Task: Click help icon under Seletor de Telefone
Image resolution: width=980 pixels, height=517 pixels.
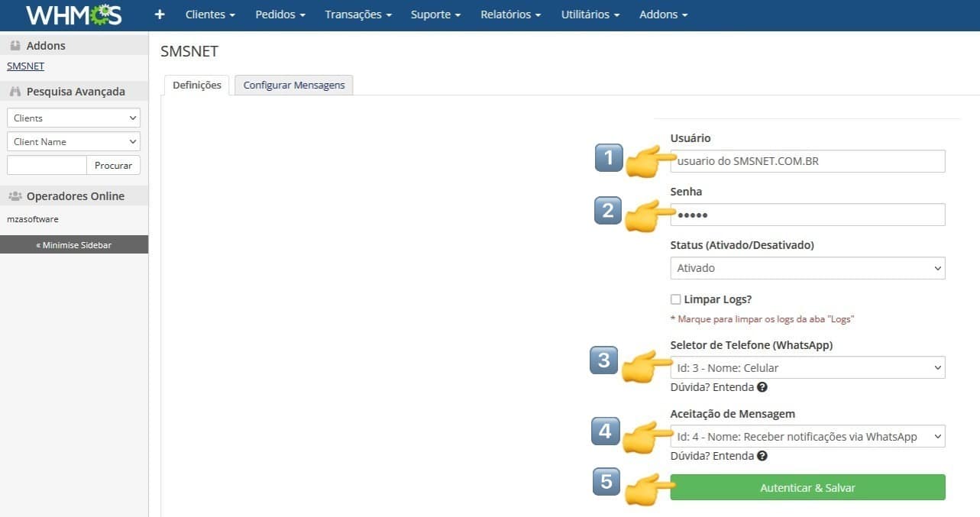Action: [762, 387]
